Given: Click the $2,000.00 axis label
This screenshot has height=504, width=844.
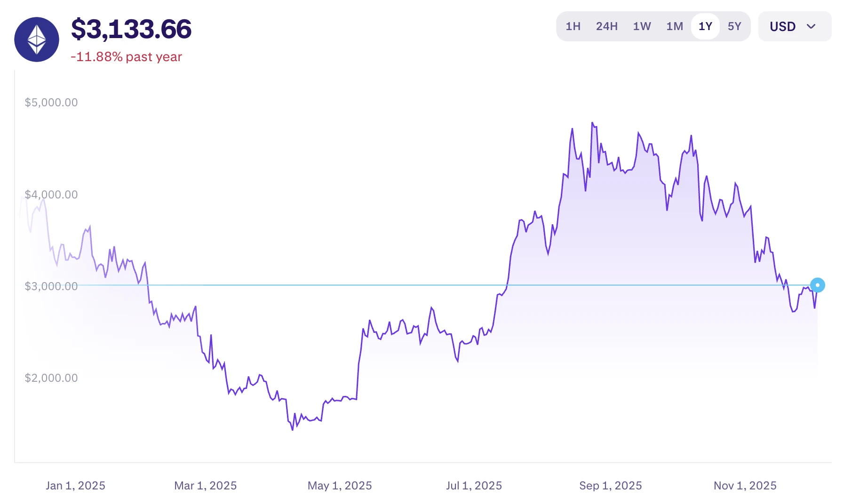Looking at the screenshot, I should click(51, 378).
